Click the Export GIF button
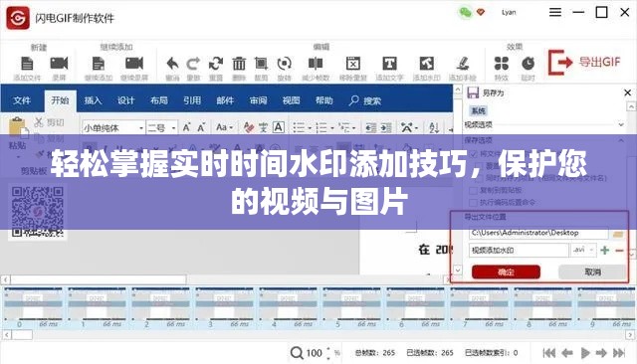637x364 pixels. (584, 62)
